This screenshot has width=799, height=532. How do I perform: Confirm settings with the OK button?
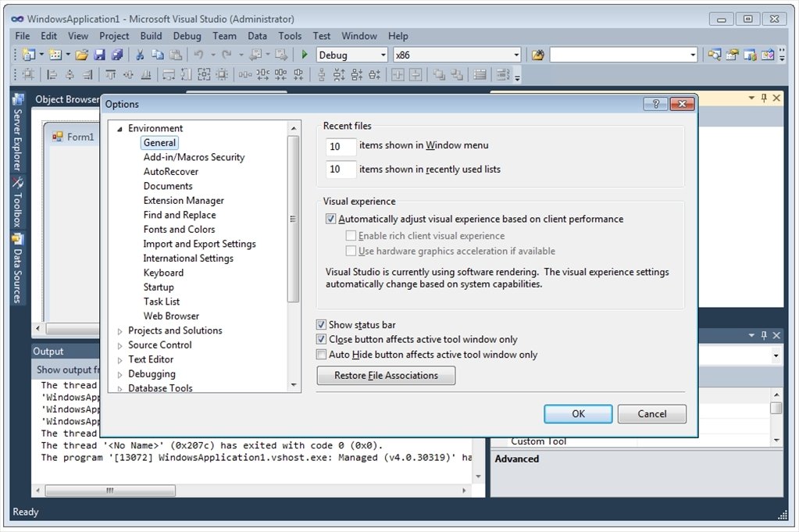(x=577, y=413)
